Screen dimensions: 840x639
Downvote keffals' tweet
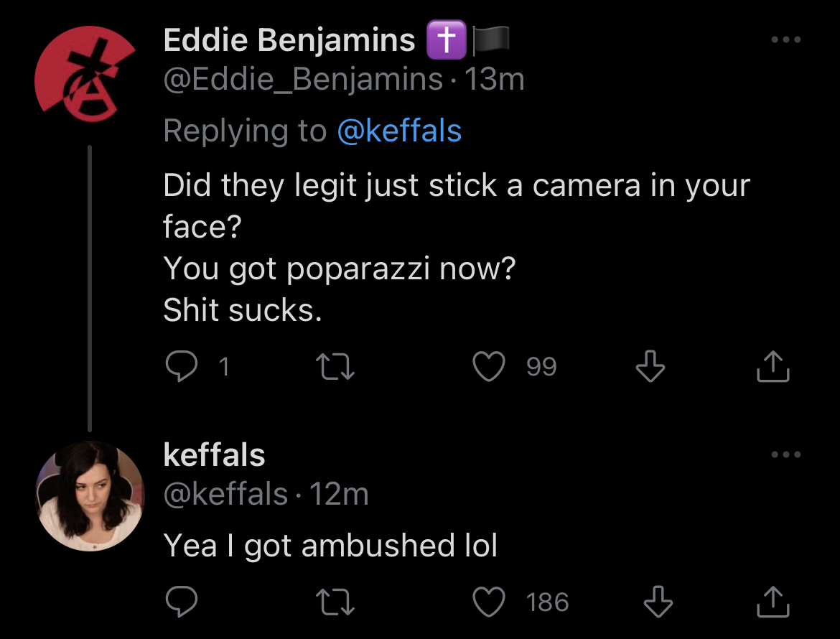click(x=658, y=602)
